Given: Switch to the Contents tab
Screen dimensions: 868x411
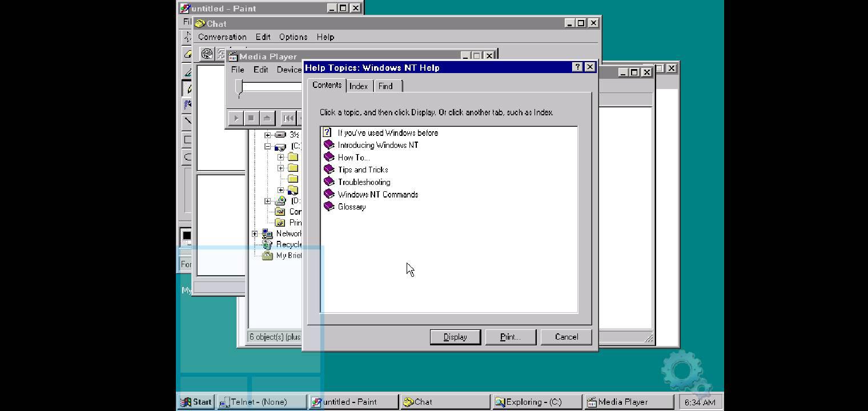Looking at the screenshot, I should (x=327, y=85).
